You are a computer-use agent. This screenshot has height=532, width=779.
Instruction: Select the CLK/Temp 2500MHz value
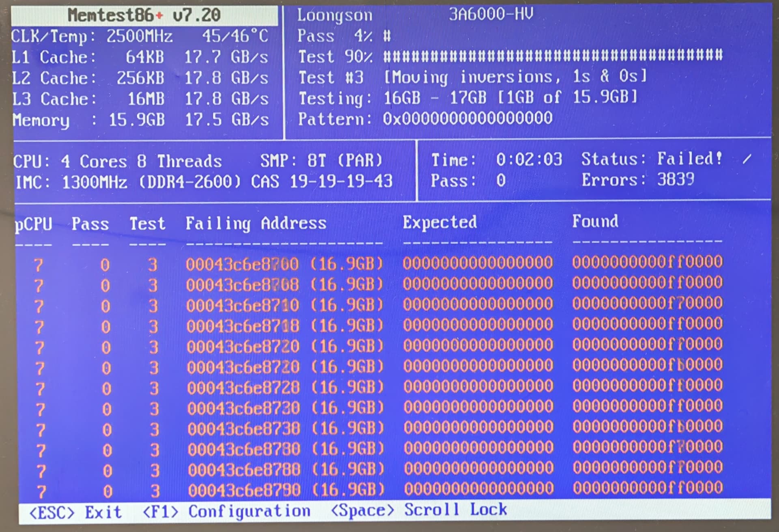139,37
